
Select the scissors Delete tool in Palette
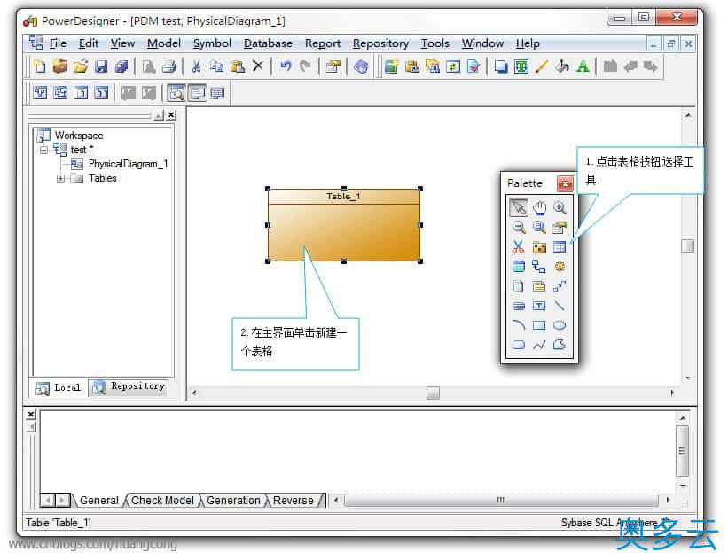click(x=519, y=247)
